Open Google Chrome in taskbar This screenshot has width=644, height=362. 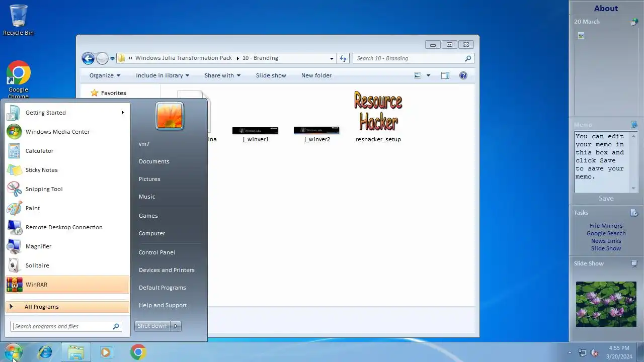(138, 352)
